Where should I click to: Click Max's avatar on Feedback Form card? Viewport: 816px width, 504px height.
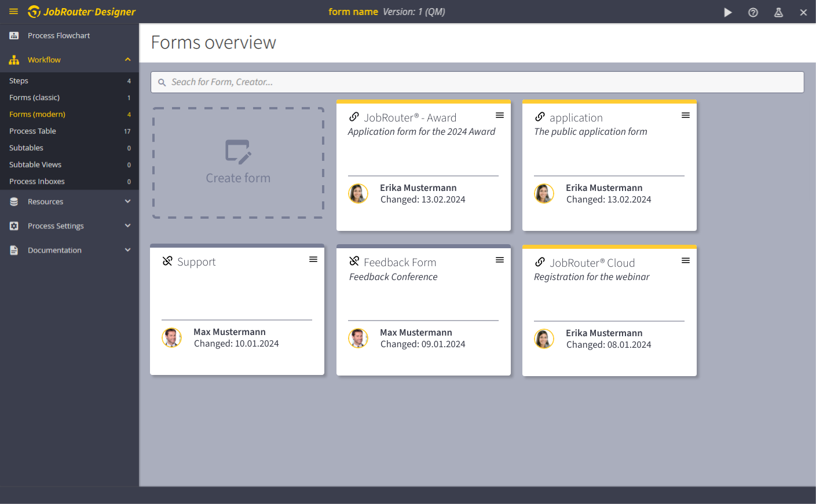358,338
